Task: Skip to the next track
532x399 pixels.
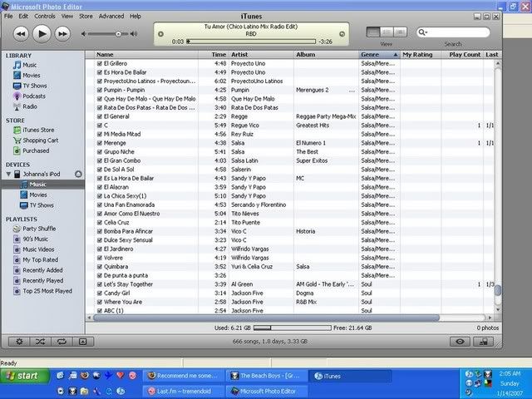Action: coord(64,34)
